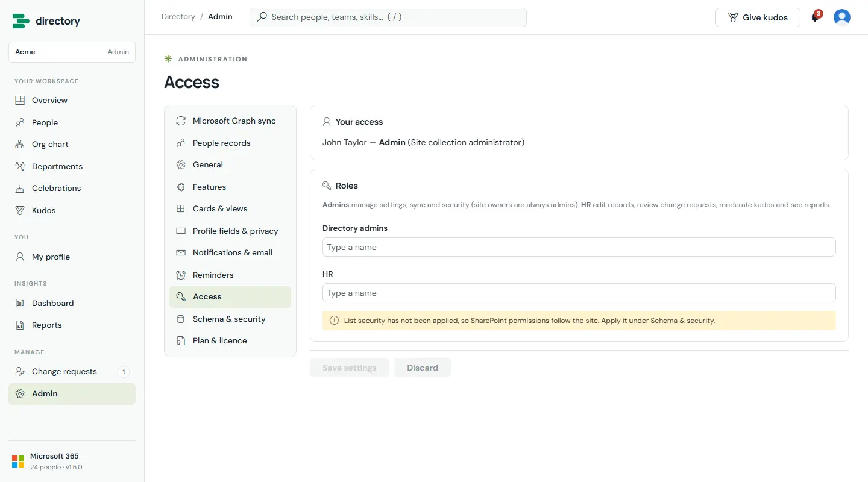Screen dimensions: 868x482
Task: Click the Microsoft 365 logo
Action: 18,462
